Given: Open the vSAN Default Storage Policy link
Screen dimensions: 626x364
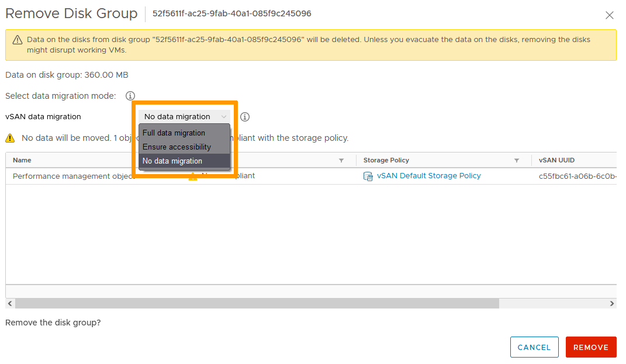Looking at the screenshot, I should pyautogui.click(x=428, y=176).
